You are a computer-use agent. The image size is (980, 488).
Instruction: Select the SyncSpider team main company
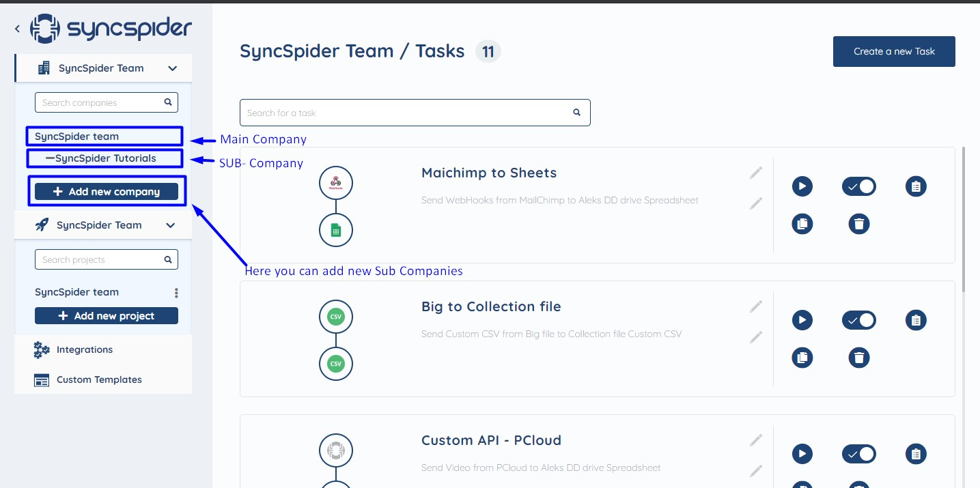pyautogui.click(x=76, y=137)
